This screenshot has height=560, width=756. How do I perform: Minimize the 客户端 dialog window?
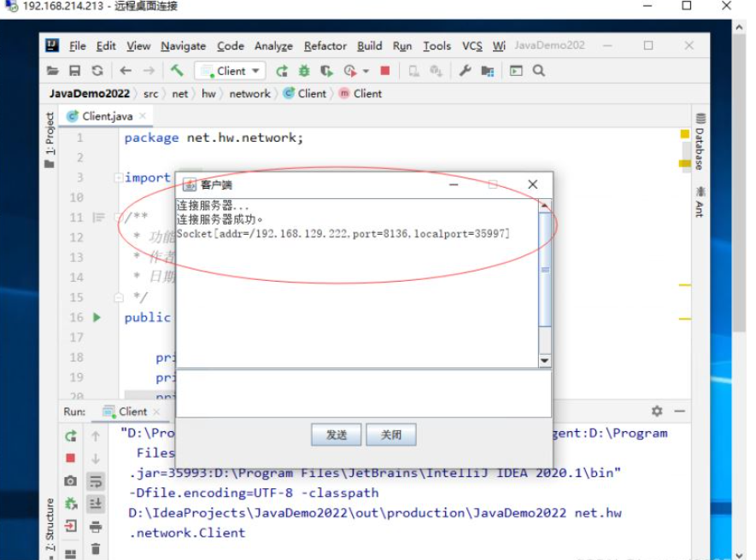point(454,184)
